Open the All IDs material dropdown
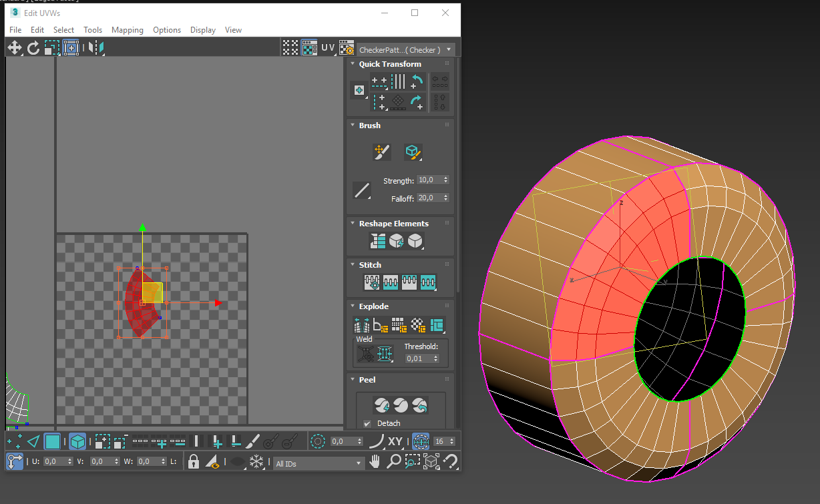This screenshot has height=504, width=820. (x=319, y=463)
